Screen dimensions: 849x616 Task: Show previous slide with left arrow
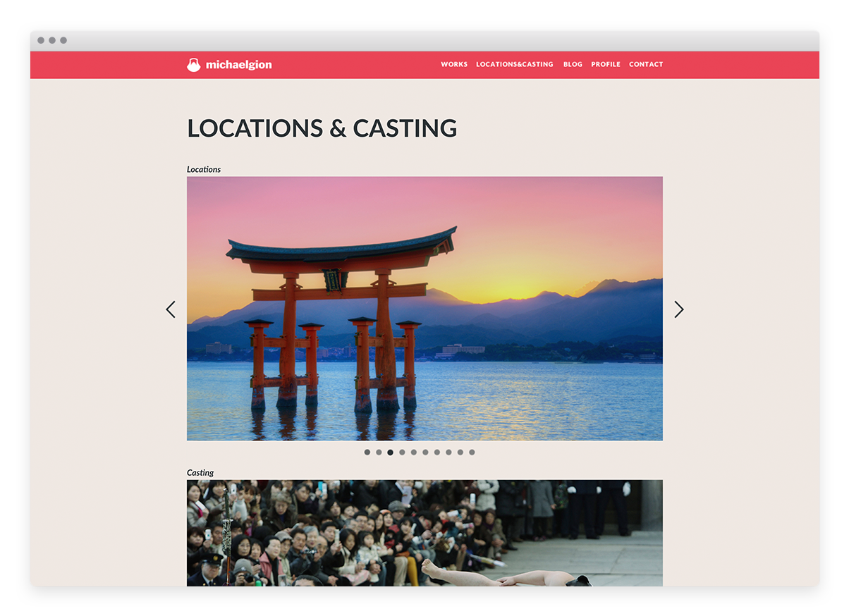171,309
